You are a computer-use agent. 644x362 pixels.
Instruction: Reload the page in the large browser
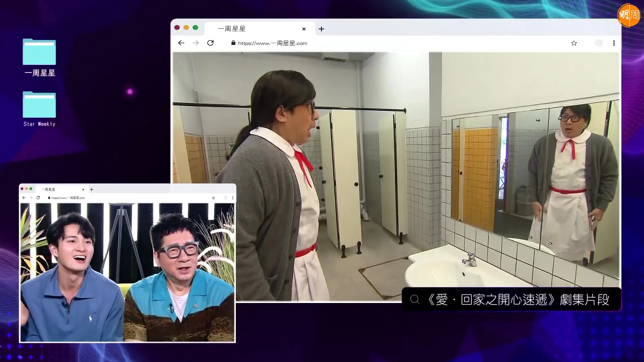tap(210, 43)
